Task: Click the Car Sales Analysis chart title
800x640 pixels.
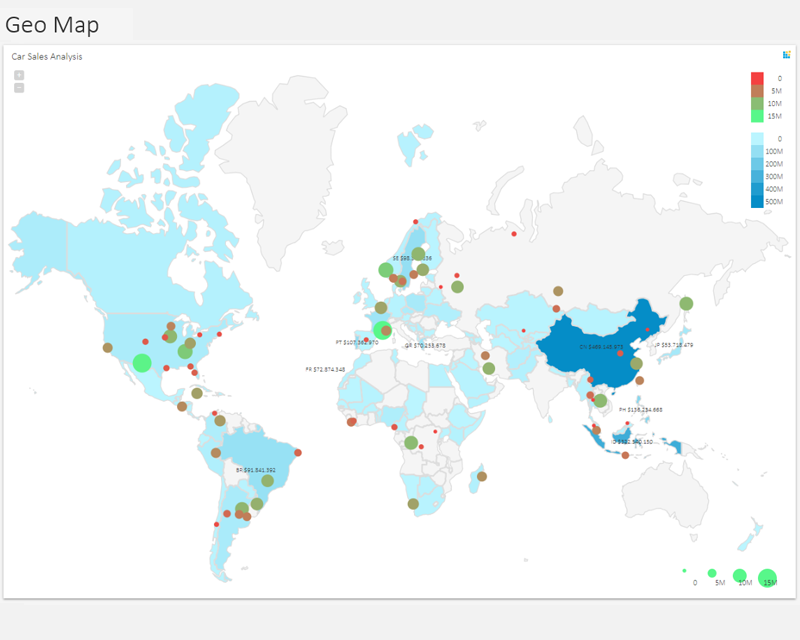Action: click(x=47, y=57)
